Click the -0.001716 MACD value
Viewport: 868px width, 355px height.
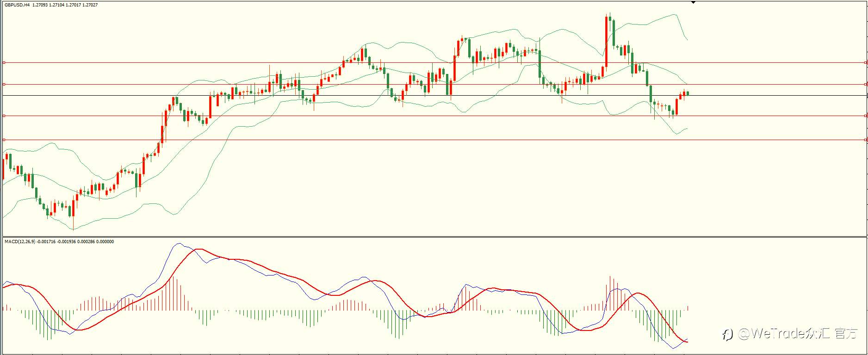(46, 242)
